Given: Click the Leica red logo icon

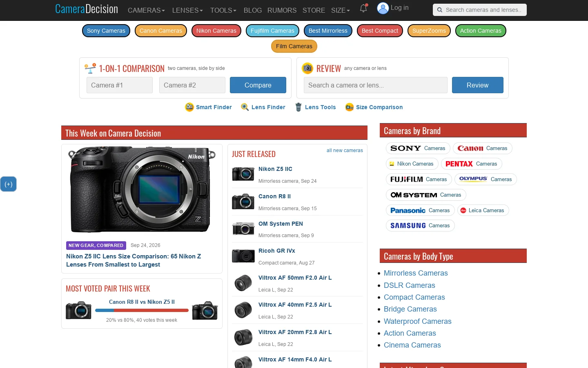Looking at the screenshot, I should click(x=463, y=211).
